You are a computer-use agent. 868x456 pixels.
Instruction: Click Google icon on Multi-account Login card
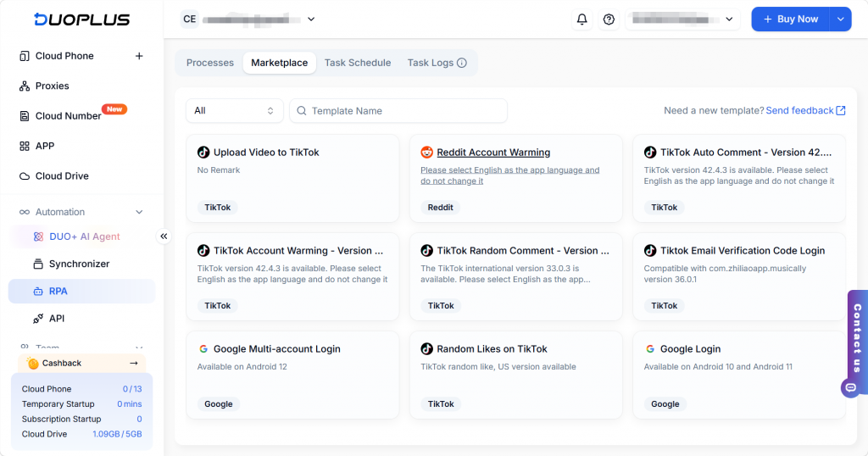(203, 348)
